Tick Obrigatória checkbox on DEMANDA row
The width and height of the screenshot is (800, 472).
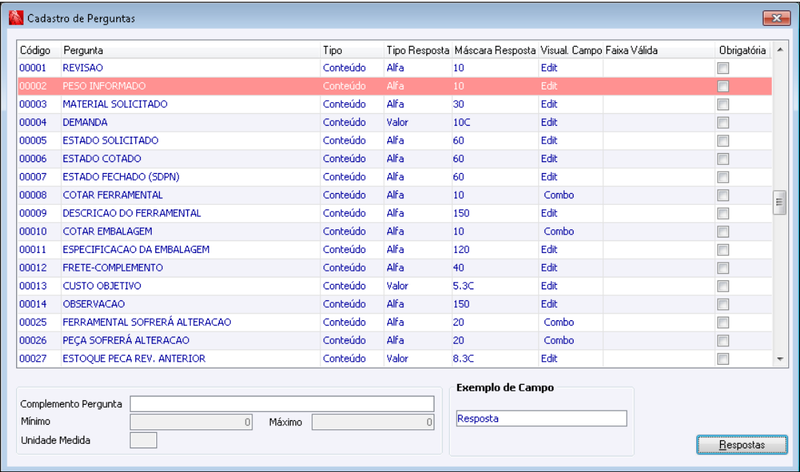pos(722,122)
